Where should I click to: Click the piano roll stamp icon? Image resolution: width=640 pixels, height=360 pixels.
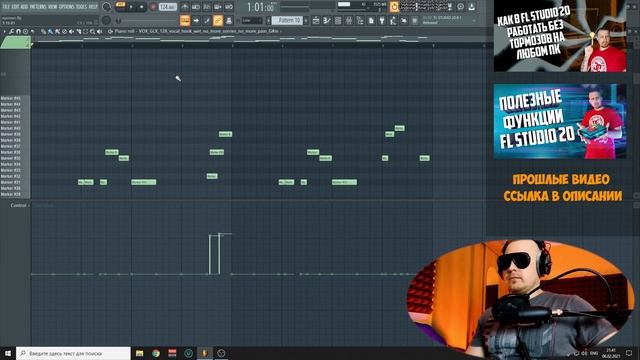[x=25, y=31]
